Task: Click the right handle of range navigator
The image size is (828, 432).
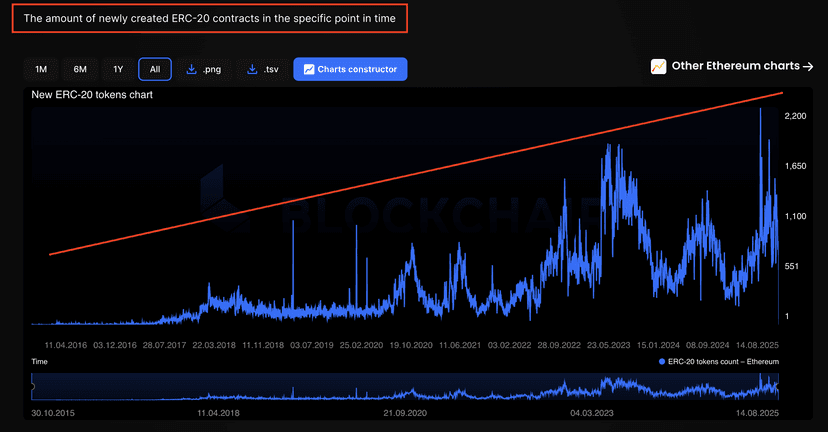Action: coord(778,387)
